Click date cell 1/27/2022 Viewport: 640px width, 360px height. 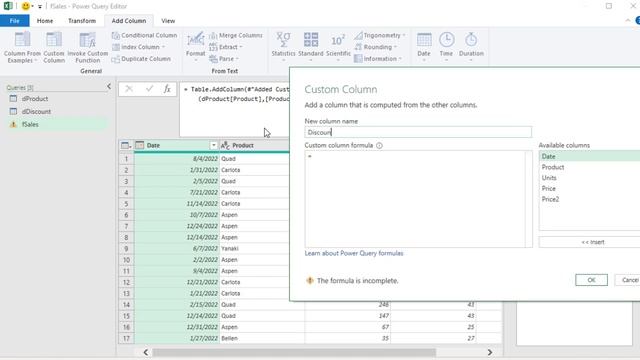point(177,338)
